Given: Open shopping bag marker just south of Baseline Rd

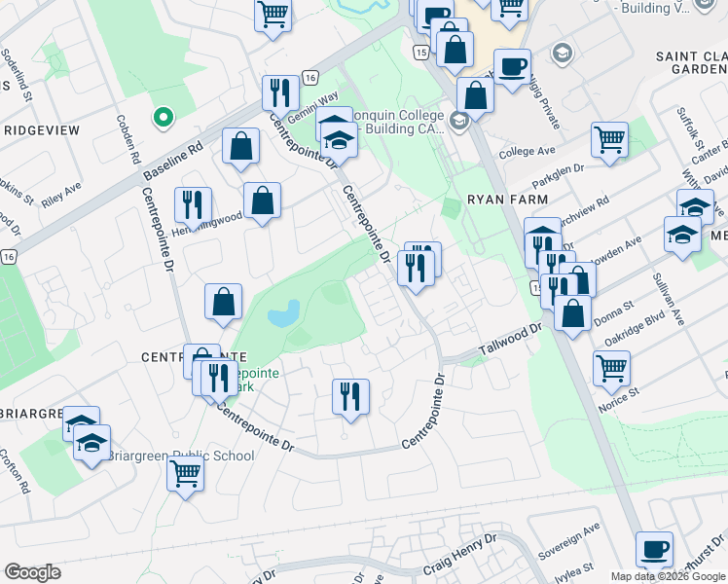Looking at the screenshot, I should [x=240, y=149].
